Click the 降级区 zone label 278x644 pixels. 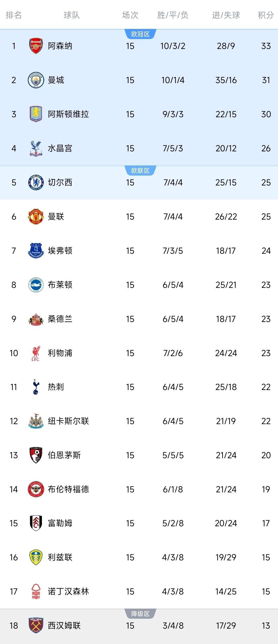(x=140, y=614)
